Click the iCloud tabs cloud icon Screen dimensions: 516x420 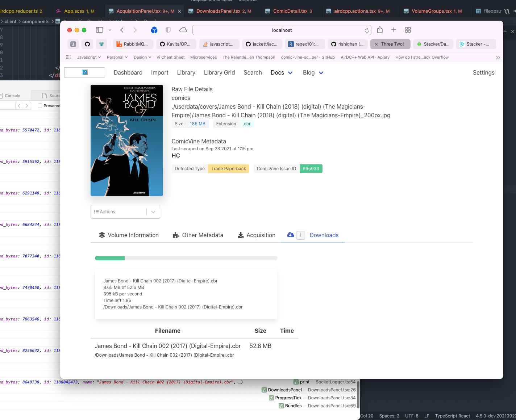point(183,30)
